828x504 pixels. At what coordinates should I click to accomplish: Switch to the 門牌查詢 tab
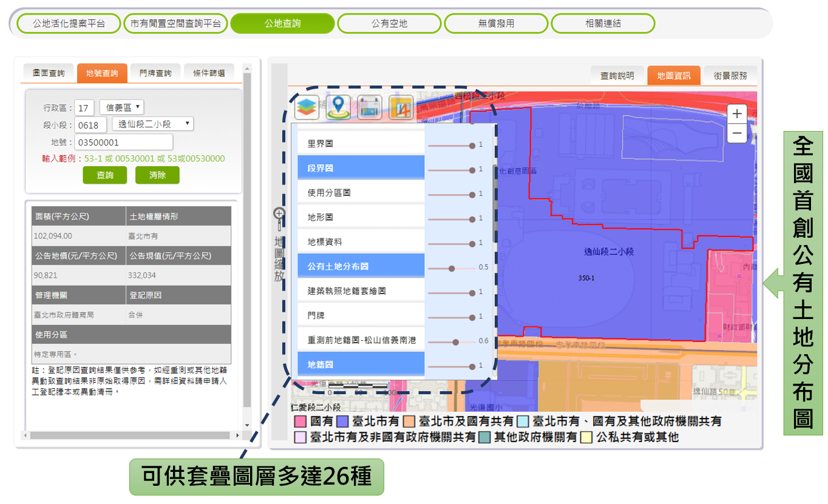[155, 73]
